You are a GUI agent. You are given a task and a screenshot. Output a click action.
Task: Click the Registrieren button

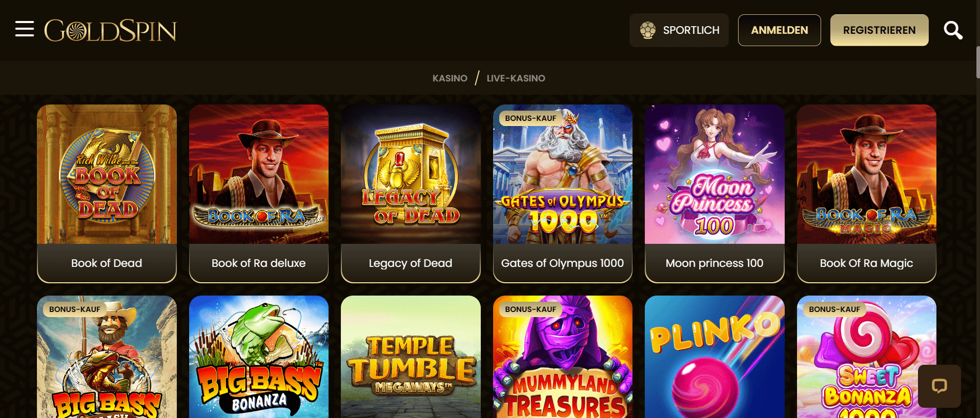click(879, 30)
